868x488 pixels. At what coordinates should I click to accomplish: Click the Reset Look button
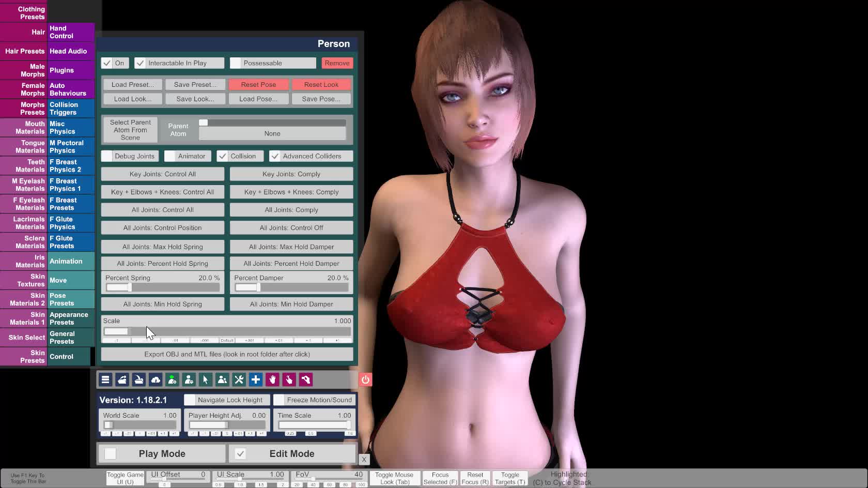(321, 84)
